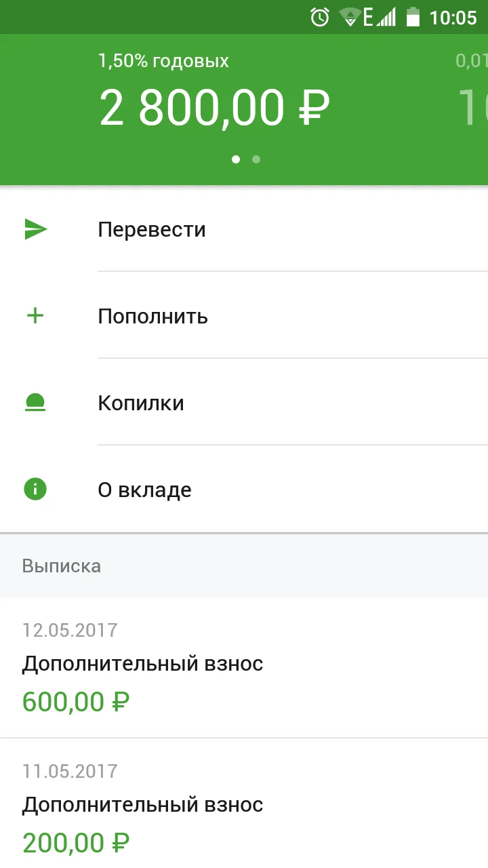Viewport: 488px width, 868px height.
Task: Open the piggy bank icon for Копилки
Action: [35, 401]
